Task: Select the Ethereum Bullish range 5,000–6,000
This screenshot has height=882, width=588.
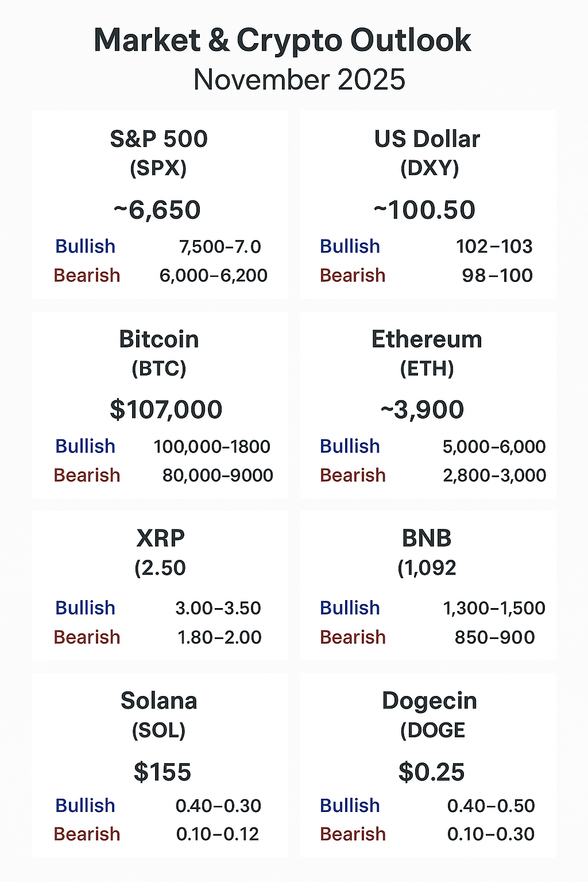Action: click(x=494, y=447)
